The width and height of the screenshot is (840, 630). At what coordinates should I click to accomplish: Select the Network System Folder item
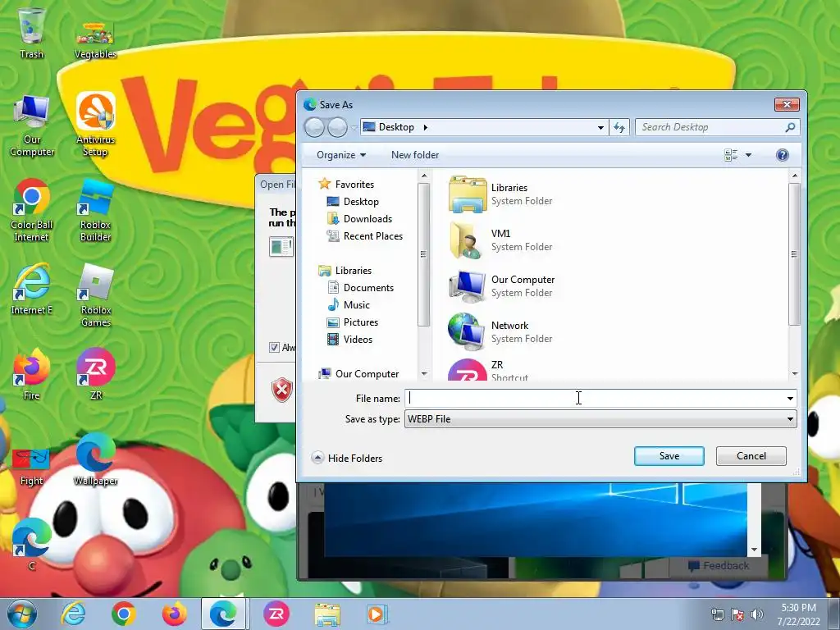(x=501, y=332)
